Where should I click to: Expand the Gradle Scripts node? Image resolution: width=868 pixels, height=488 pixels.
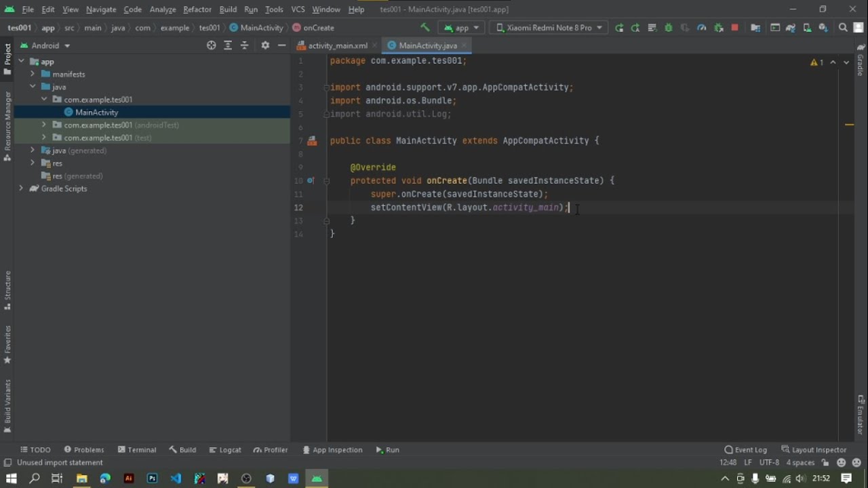click(x=21, y=188)
